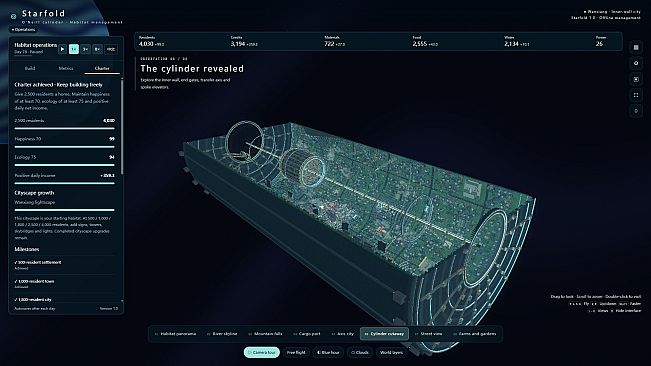The height and width of the screenshot is (366, 651).
Task: Select the 1x simulation speed
Action: pos(73,49)
